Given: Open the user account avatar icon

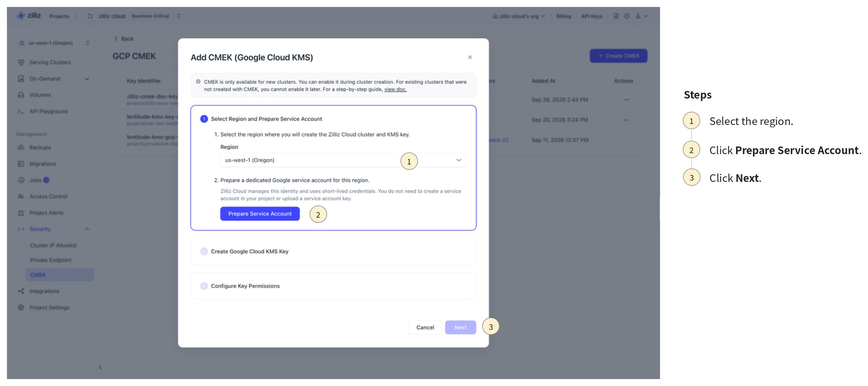Looking at the screenshot, I should (x=638, y=16).
